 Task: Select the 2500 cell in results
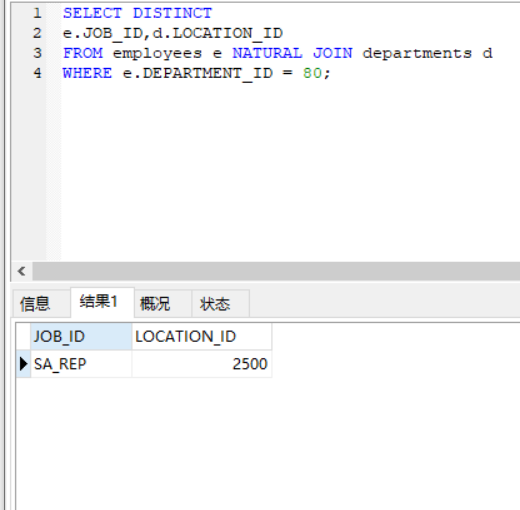(x=202, y=364)
